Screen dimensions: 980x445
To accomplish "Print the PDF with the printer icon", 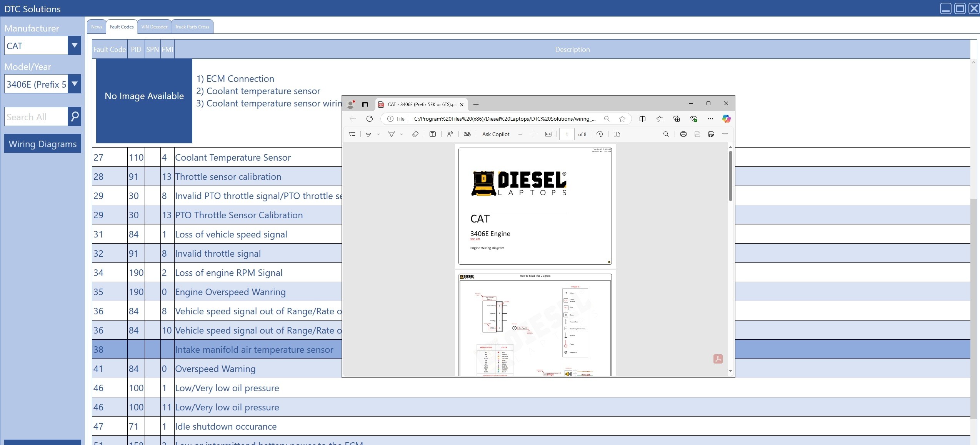I will tap(683, 134).
